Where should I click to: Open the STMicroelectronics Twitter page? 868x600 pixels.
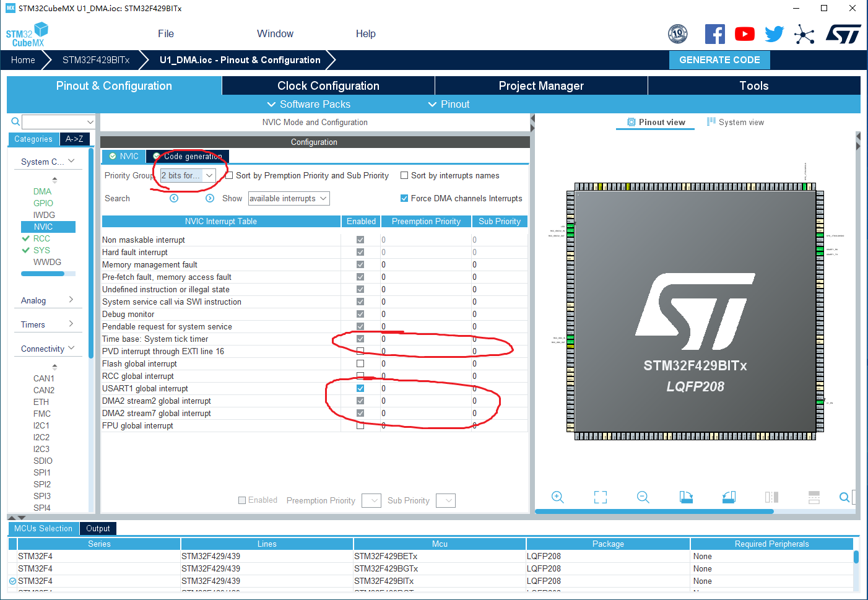[774, 34]
